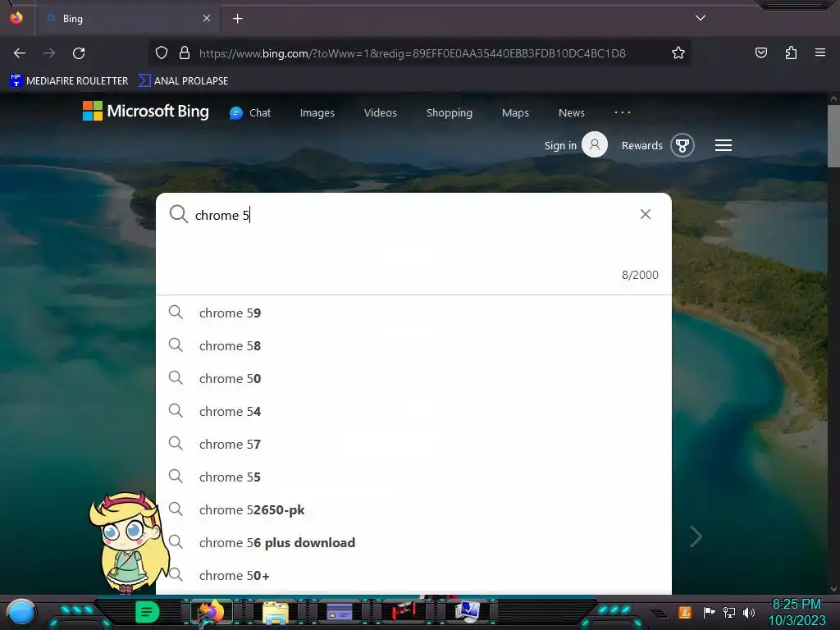840x630 pixels.
Task: Click in the search text field
Action: click(413, 215)
